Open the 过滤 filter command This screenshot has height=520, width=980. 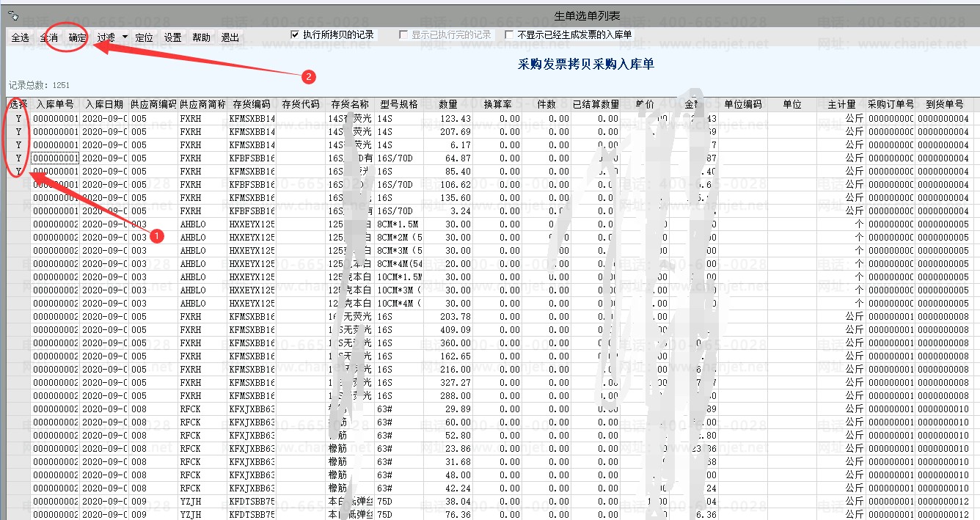[x=106, y=37]
